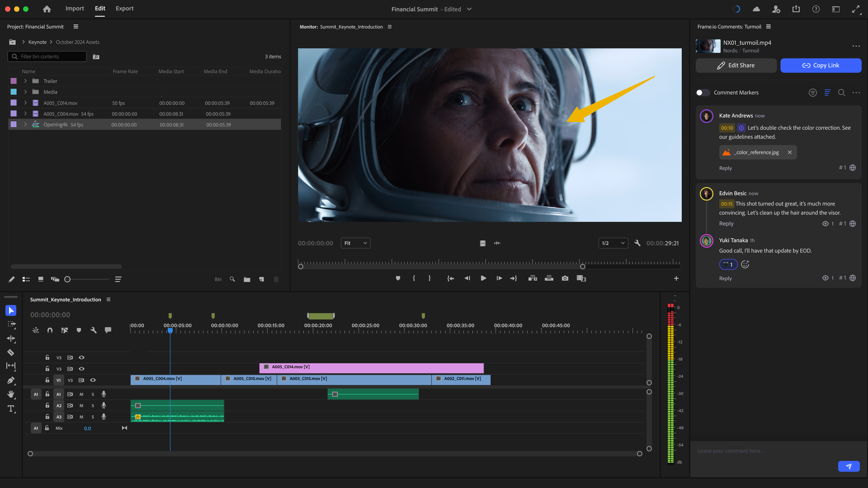Image resolution: width=868 pixels, height=488 pixels.
Task: Click the Add Marker icon in monitor
Action: [x=398, y=278]
